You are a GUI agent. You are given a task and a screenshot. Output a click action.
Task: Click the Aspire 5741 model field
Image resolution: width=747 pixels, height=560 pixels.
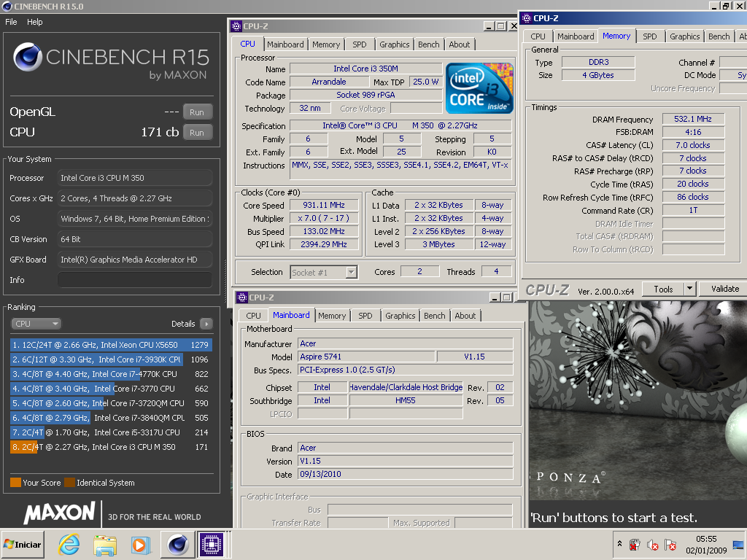(366, 357)
